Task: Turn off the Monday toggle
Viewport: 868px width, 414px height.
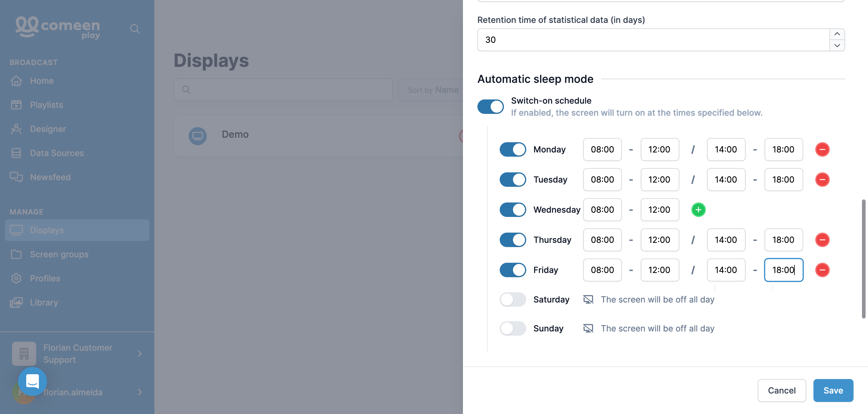Action: (512, 149)
